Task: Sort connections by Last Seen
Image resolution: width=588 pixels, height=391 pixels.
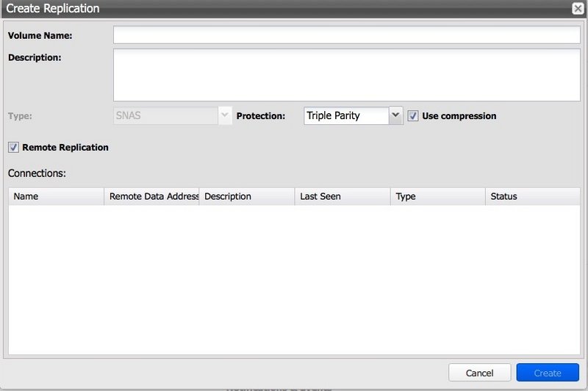Action: point(343,196)
